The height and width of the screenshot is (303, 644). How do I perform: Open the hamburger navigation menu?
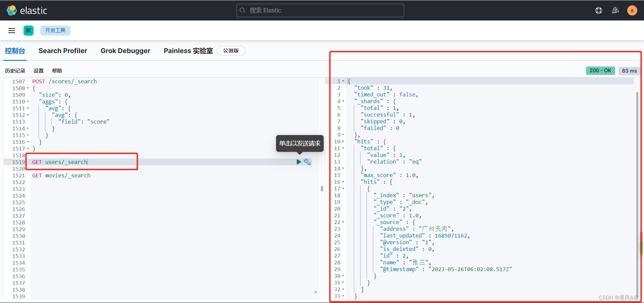click(11, 30)
